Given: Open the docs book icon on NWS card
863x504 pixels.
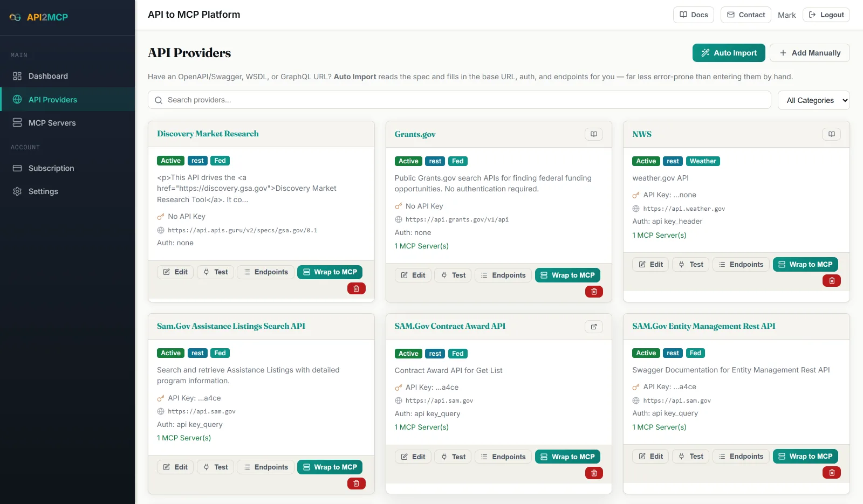Looking at the screenshot, I should click(832, 134).
